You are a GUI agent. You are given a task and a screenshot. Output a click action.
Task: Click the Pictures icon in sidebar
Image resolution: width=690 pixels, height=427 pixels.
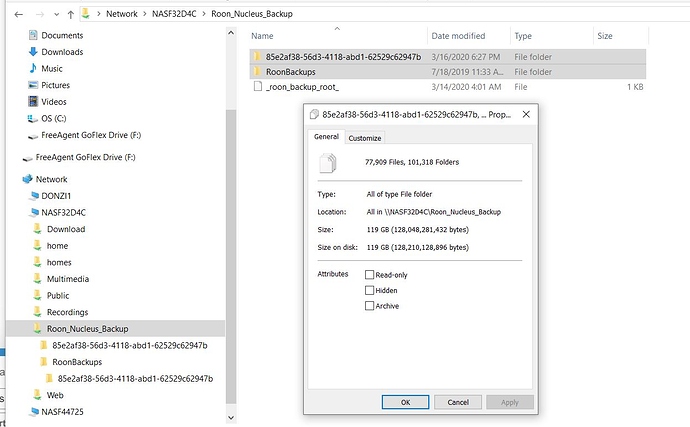coord(33,85)
